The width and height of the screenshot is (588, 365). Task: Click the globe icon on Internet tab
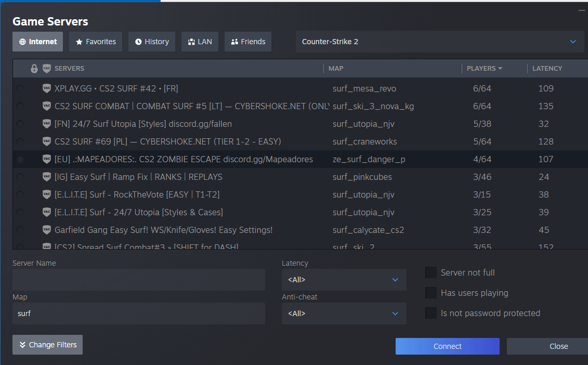pos(22,42)
